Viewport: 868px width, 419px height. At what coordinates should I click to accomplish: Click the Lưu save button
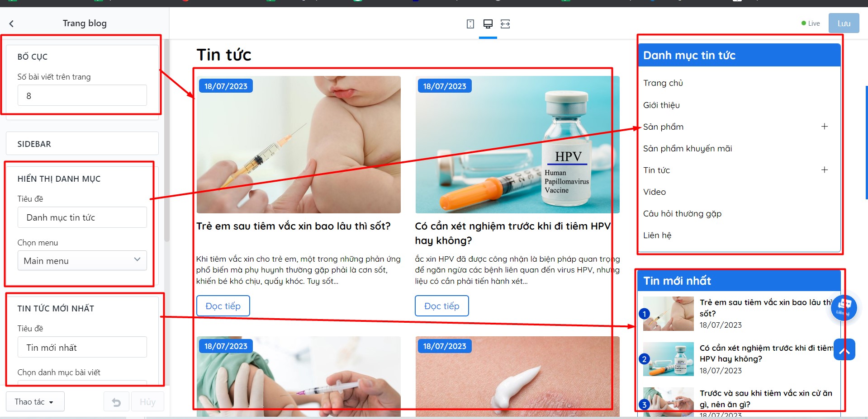pos(844,24)
